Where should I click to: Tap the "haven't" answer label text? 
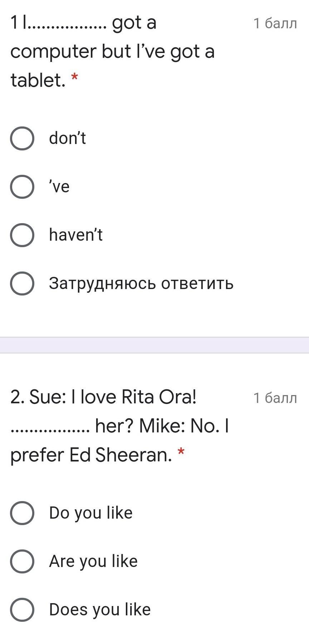tap(76, 235)
